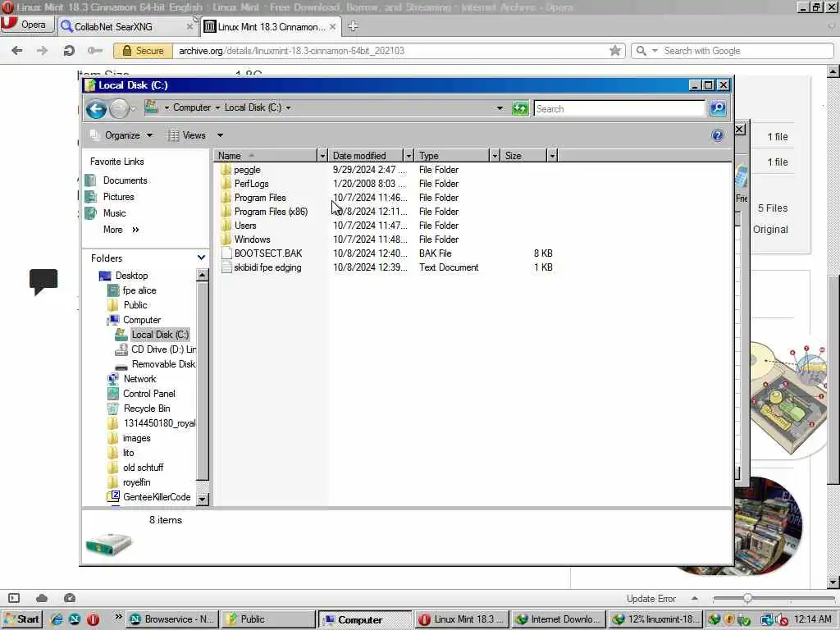Click the Explorer Search input field

coord(619,109)
